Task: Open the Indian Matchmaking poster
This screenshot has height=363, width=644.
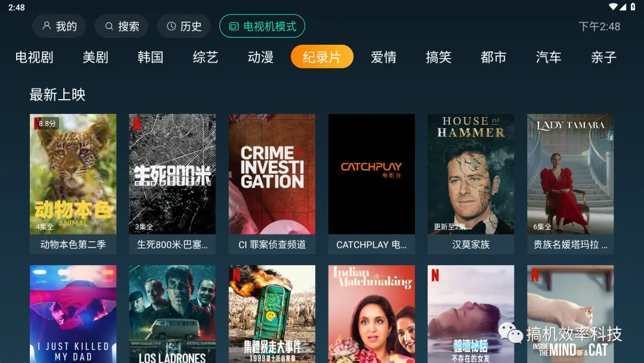Action: [371, 314]
